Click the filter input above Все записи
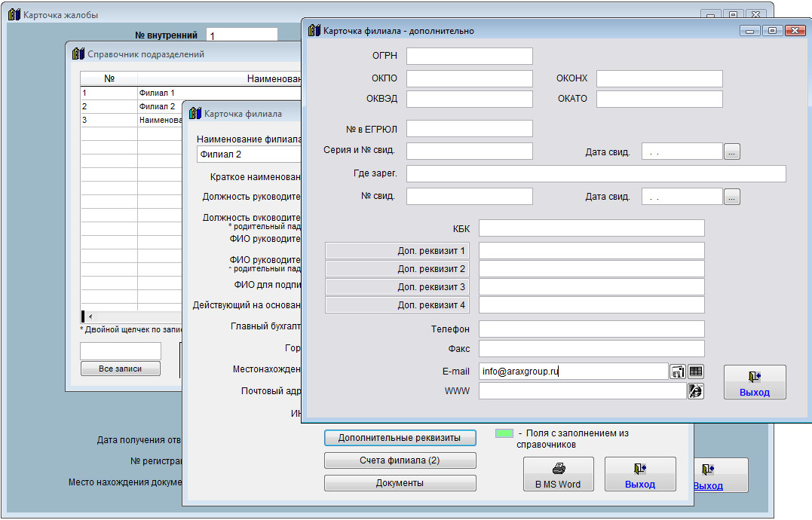Image resolution: width=812 pixels, height=520 pixels. tap(120, 350)
